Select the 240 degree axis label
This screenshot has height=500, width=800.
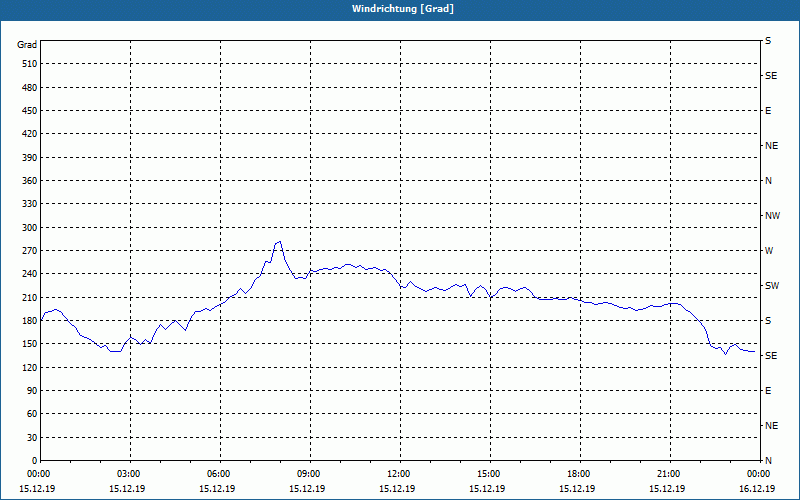point(30,274)
